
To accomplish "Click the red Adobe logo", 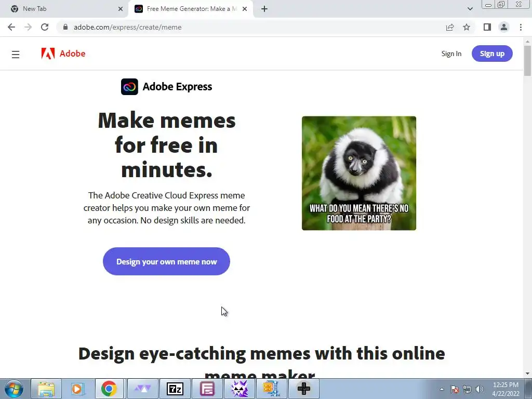I will (48, 54).
